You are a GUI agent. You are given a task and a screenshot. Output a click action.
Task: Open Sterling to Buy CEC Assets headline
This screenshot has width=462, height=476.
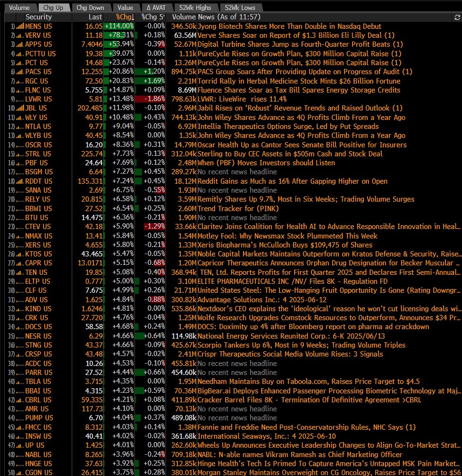(x=290, y=154)
